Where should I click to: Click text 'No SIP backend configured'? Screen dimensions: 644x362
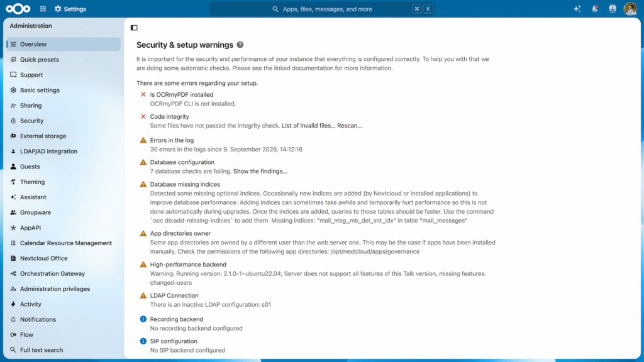[x=187, y=350]
